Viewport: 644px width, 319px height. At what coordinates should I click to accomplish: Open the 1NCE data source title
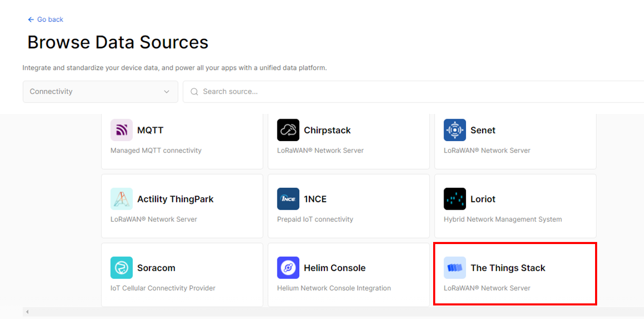tap(315, 199)
